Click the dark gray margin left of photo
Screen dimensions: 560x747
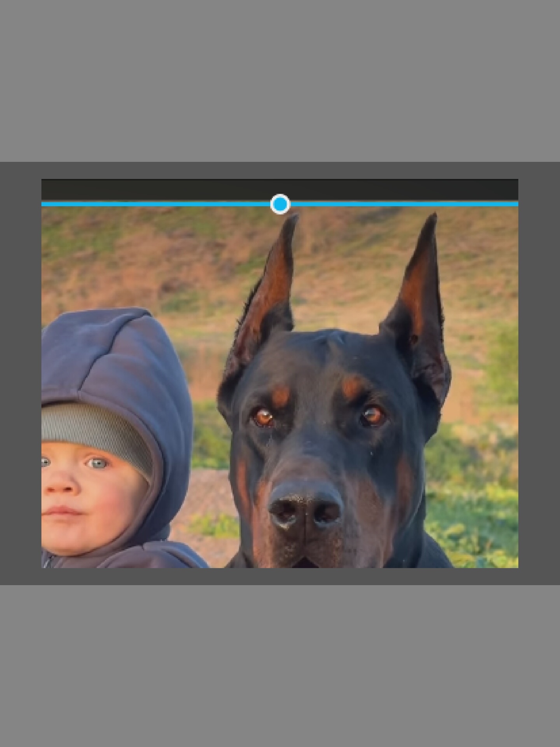(21, 373)
